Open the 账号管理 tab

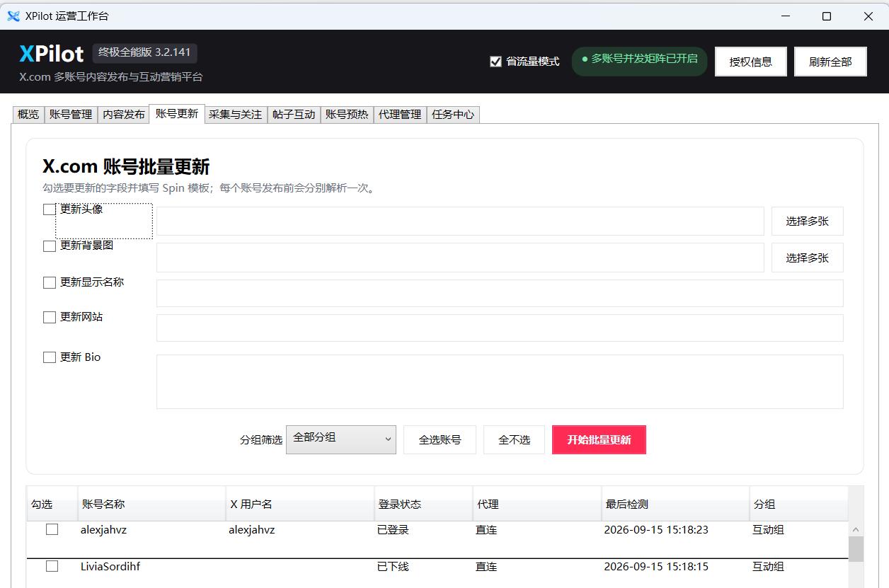coord(71,114)
